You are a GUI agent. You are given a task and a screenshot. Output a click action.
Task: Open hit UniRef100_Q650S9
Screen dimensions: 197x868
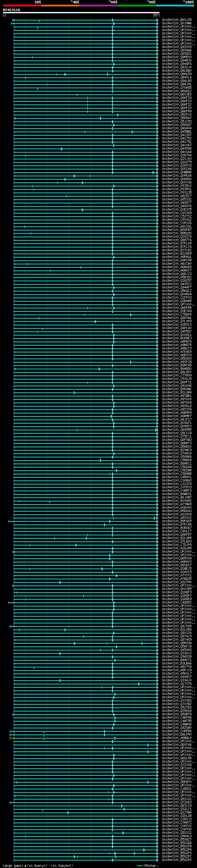click(177, 558)
